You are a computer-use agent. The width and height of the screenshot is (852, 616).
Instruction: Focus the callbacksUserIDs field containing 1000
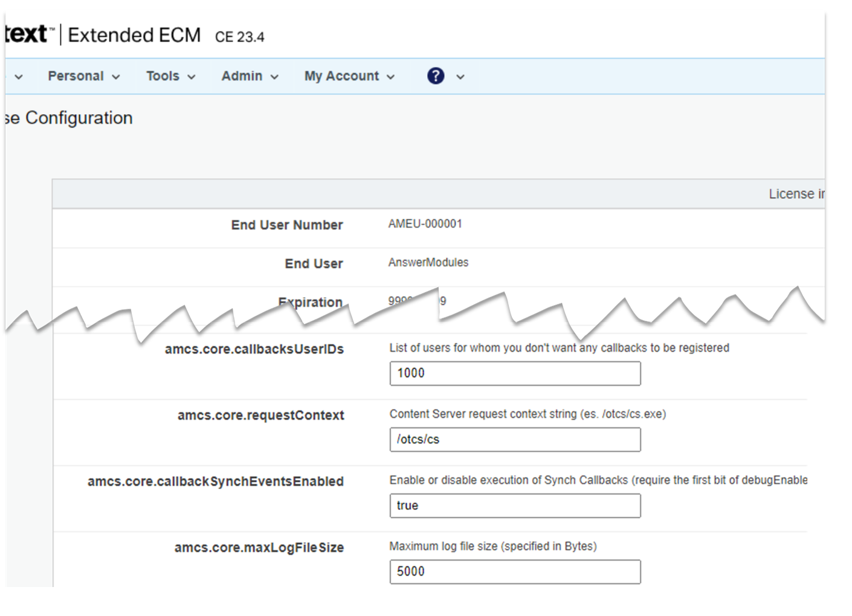(x=515, y=373)
